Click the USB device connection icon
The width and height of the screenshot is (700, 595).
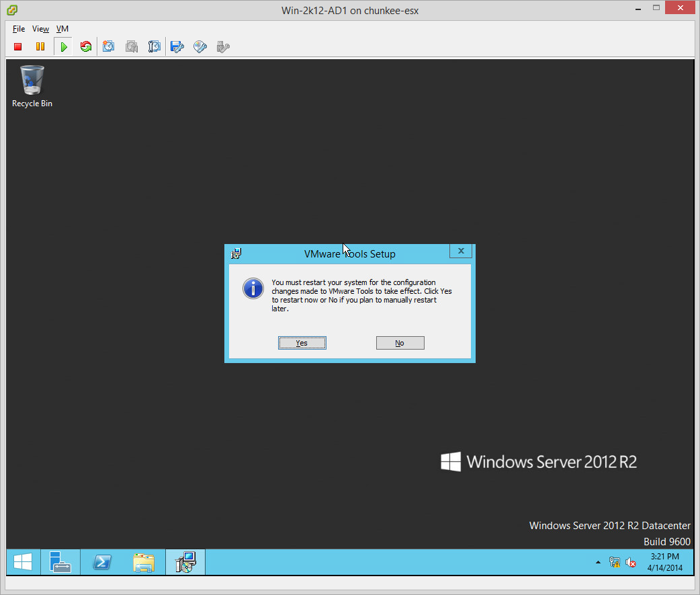[x=223, y=46]
